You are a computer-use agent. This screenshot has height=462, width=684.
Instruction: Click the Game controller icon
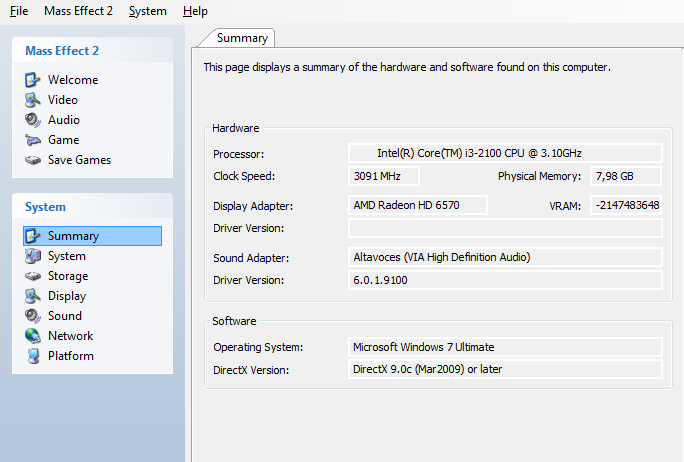[x=32, y=140]
